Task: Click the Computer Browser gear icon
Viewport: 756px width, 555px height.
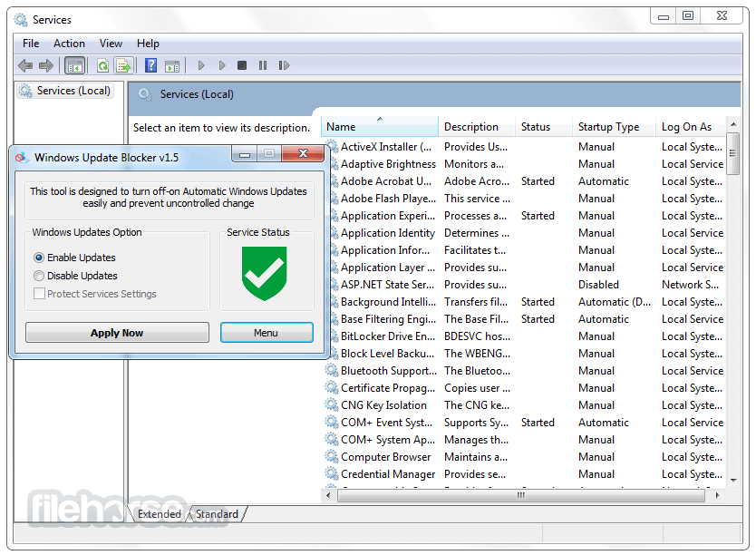Action: pyautogui.click(x=332, y=457)
